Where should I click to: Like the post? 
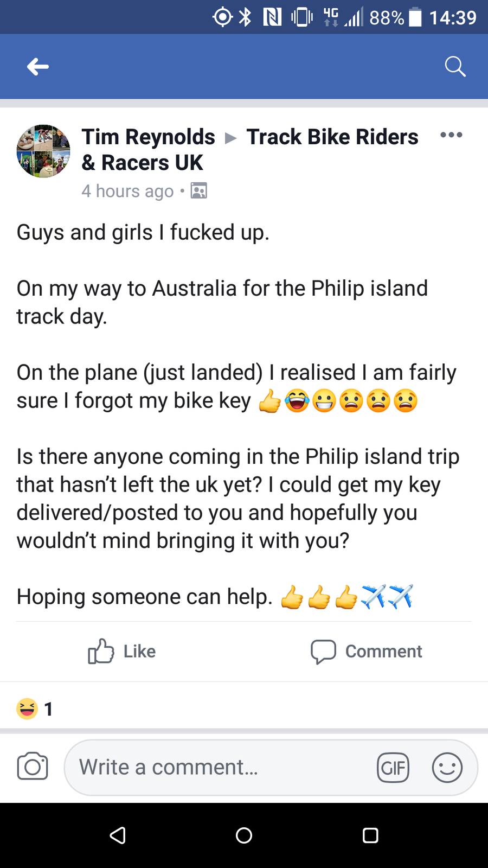pyautogui.click(x=122, y=651)
